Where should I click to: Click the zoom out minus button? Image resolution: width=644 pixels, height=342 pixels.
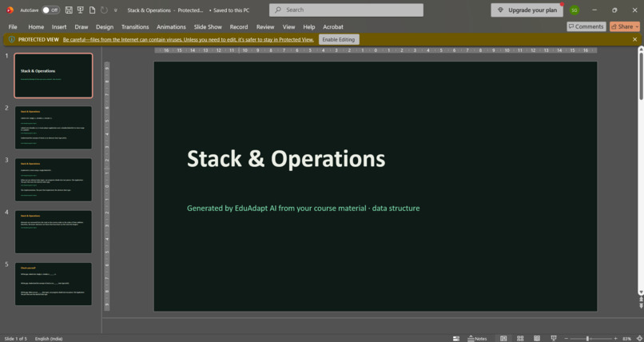[x=566, y=339]
